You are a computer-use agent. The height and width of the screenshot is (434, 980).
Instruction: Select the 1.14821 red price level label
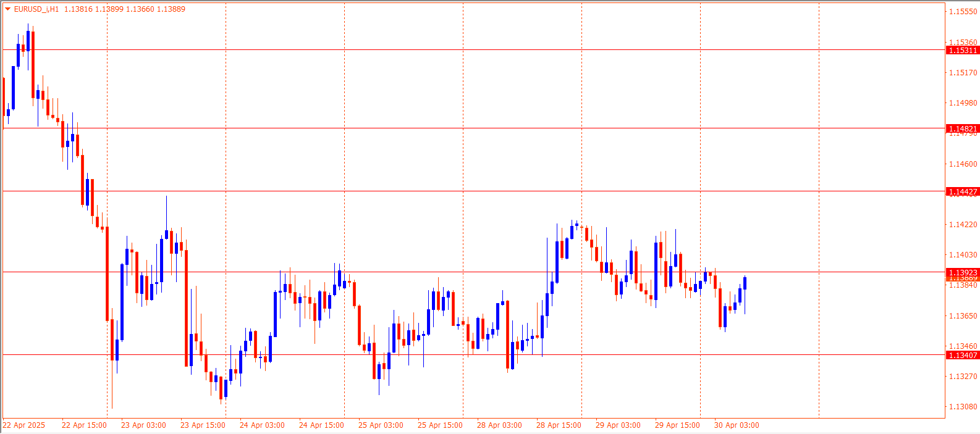pyautogui.click(x=963, y=129)
